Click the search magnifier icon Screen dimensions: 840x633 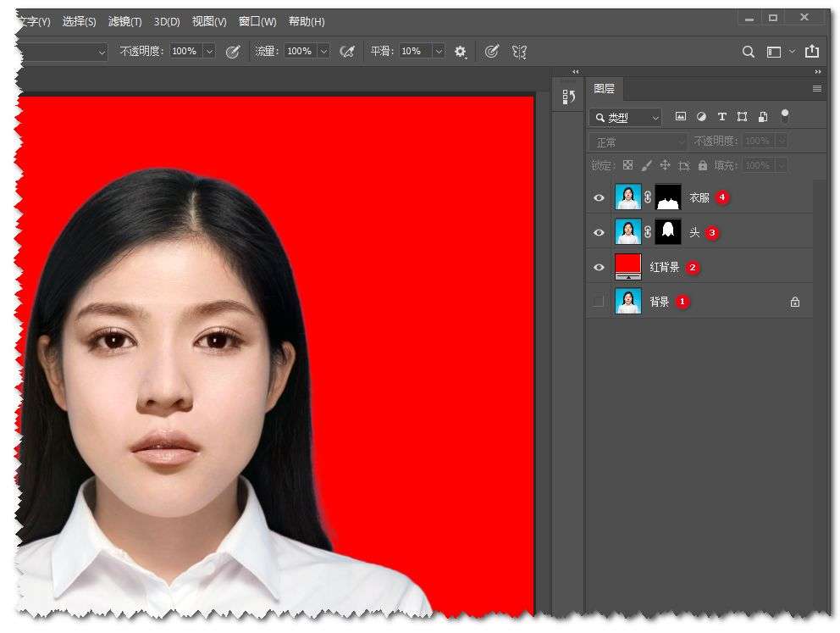pos(748,52)
